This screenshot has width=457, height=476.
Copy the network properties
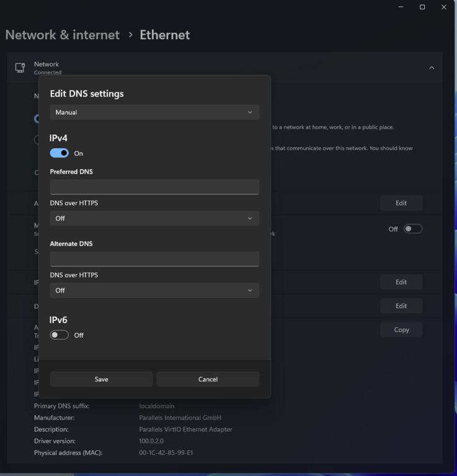click(x=401, y=330)
